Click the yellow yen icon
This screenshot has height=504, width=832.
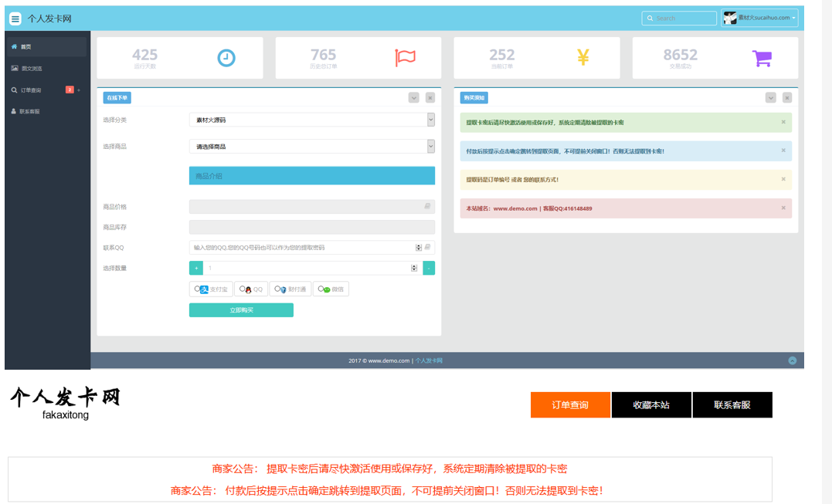coord(583,57)
